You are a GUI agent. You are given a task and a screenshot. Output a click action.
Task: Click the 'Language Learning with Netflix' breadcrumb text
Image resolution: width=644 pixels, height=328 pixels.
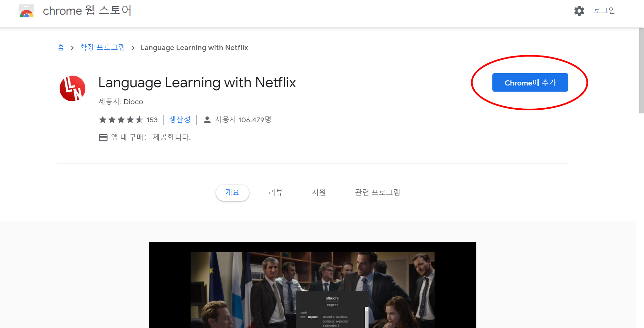pos(194,48)
